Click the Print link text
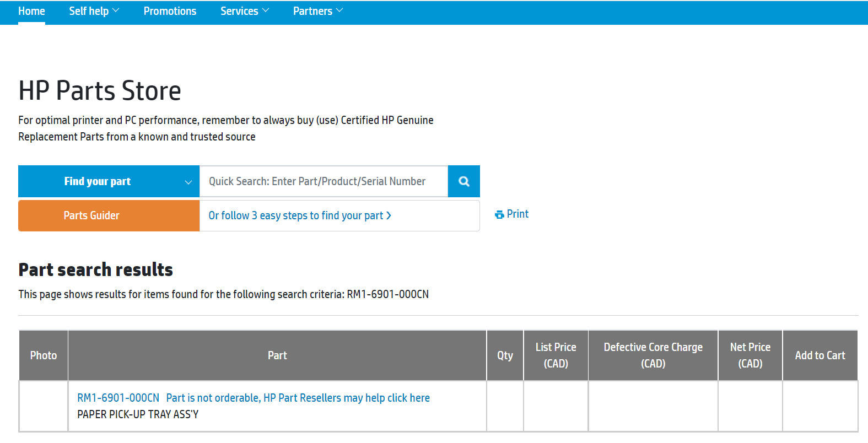Screen dimensions: 868x443 [x=517, y=214]
